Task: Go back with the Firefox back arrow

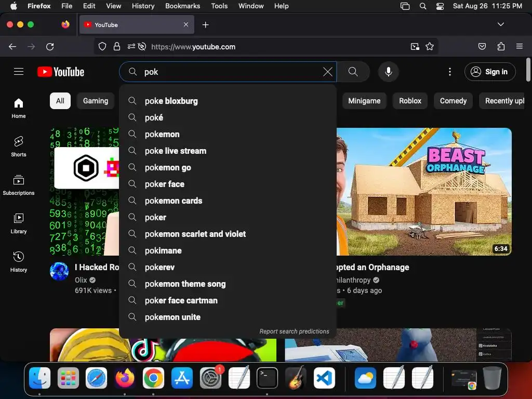Action: (x=12, y=46)
